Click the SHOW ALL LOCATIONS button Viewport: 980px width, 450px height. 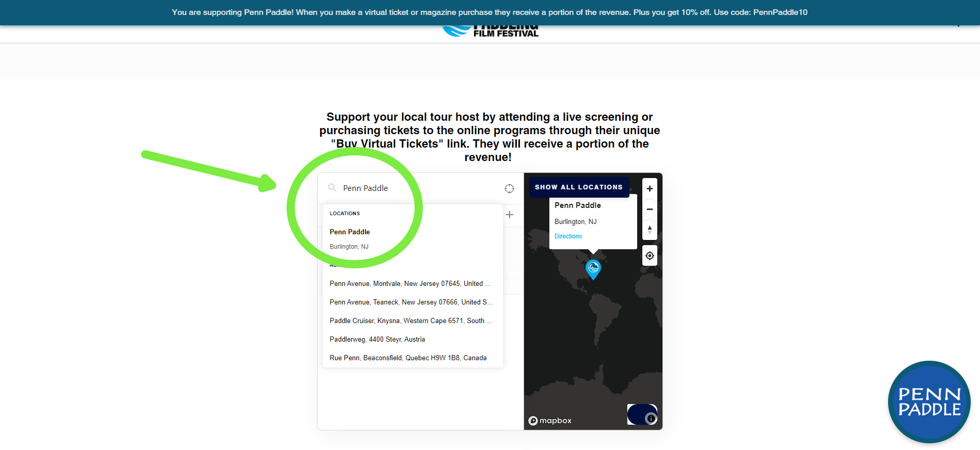coord(579,187)
